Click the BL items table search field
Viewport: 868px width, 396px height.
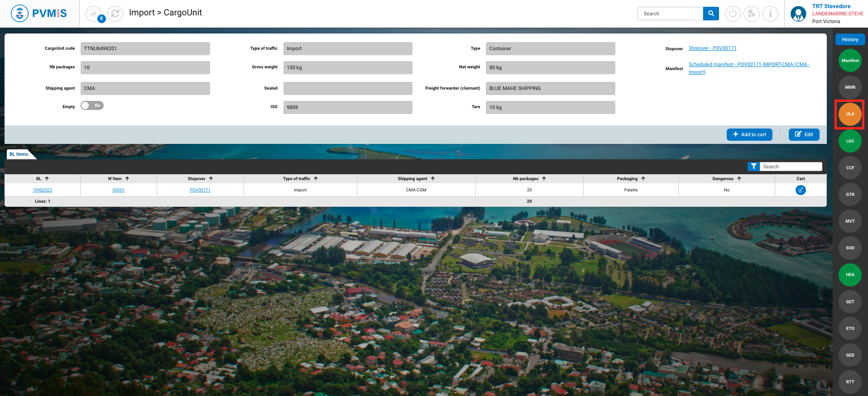(x=791, y=167)
